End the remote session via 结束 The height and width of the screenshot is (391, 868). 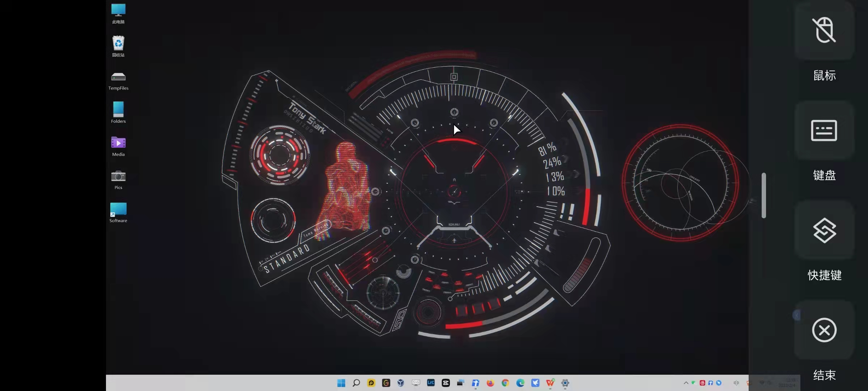[x=824, y=330]
